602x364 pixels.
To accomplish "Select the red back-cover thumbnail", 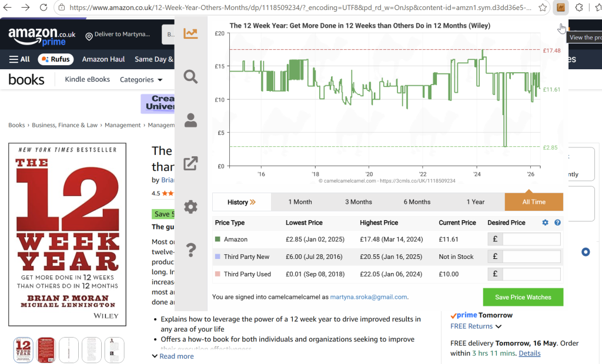I will coord(46,350).
